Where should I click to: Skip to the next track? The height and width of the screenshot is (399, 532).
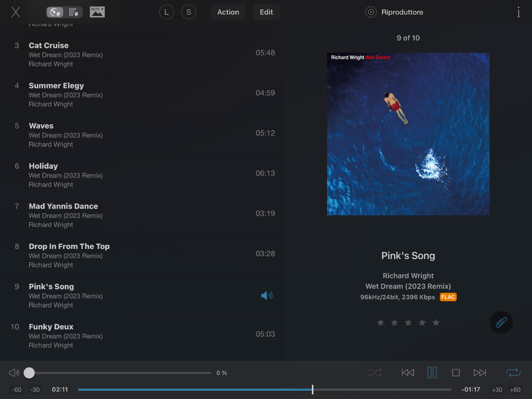480,373
